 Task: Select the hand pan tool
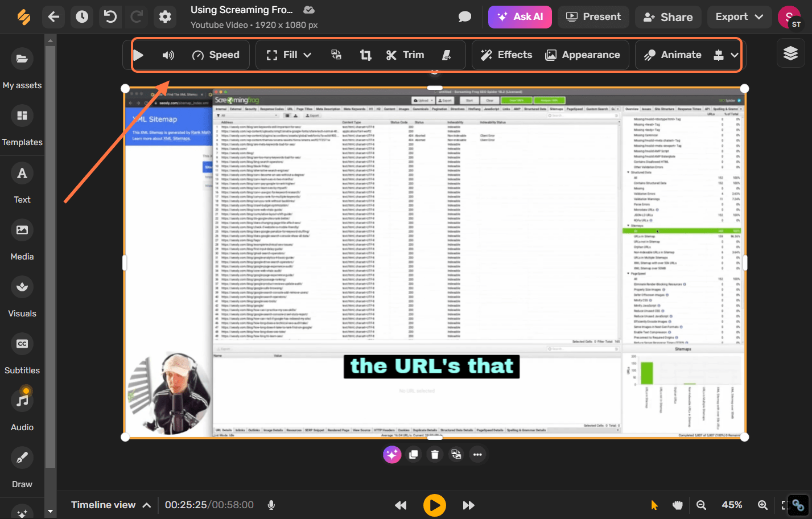(x=677, y=505)
